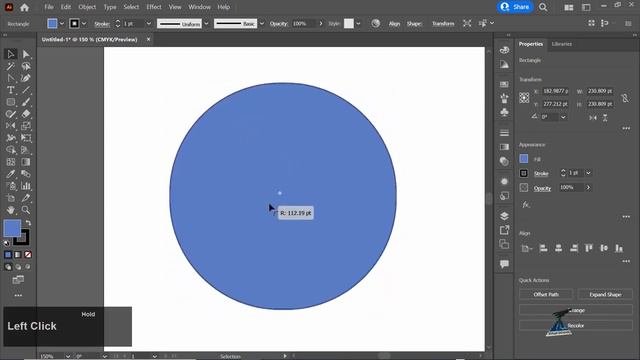The image size is (640, 360).
Task: Click the fill color swatch in control bar
Action: tap(52, 24)
